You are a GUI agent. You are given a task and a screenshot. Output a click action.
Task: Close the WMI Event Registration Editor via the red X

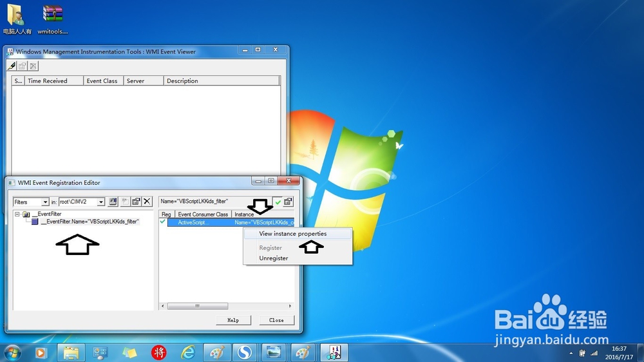pos(289,181)
